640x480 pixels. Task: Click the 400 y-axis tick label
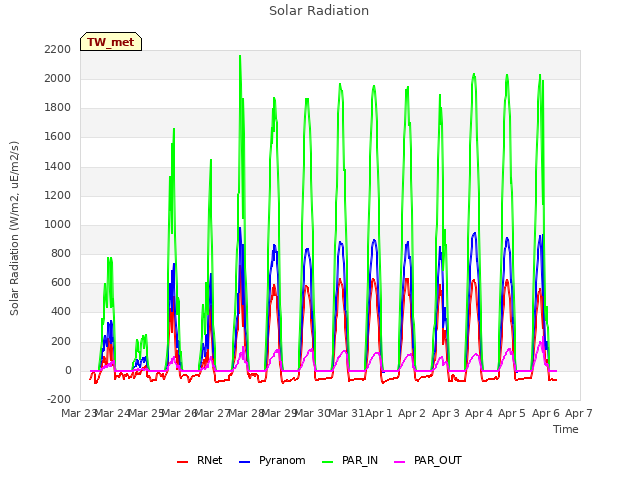pos(61,311)
